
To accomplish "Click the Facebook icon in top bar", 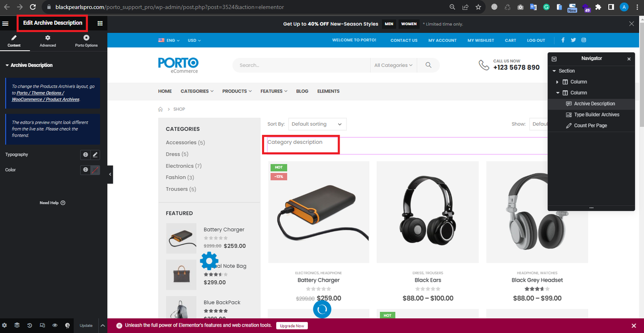I will 562,40.
